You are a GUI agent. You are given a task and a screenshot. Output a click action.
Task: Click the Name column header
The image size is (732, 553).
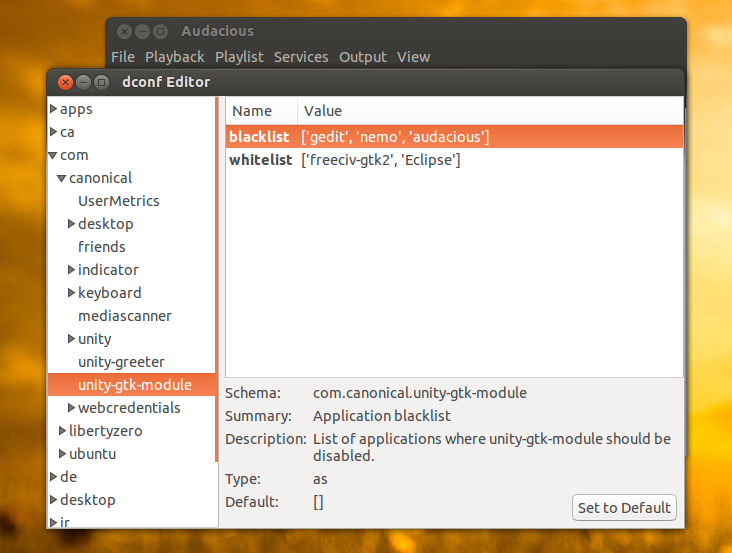coord(252,111)
